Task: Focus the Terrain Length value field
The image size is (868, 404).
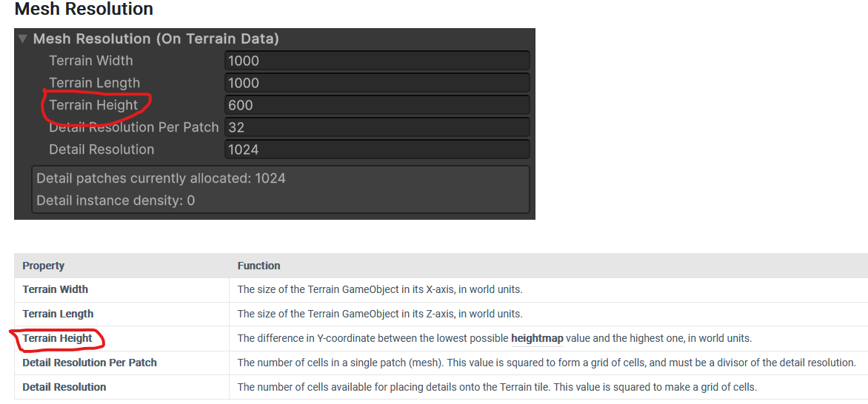Action: pyautogui.click(x=377, y=83)
